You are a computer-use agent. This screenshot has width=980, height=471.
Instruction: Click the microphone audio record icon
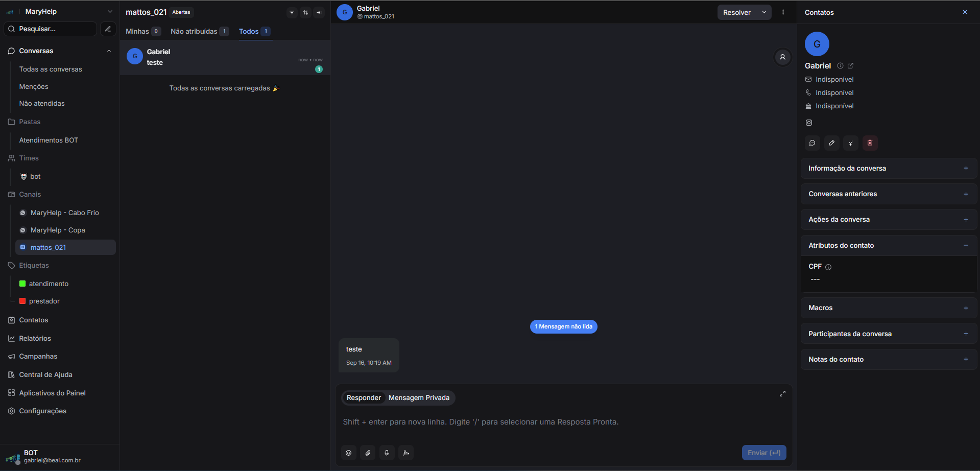coord(387,453)
